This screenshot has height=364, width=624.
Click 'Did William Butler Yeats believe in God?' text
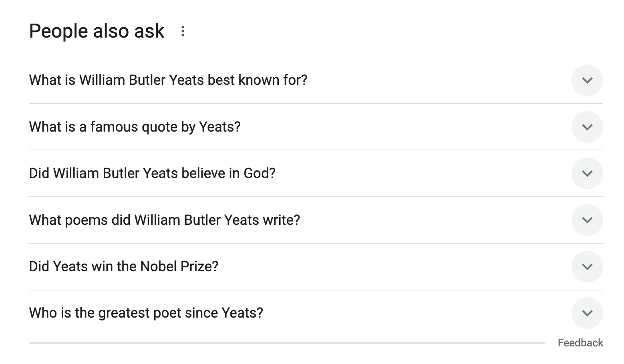pyautogui.click(x=152, y=174)
